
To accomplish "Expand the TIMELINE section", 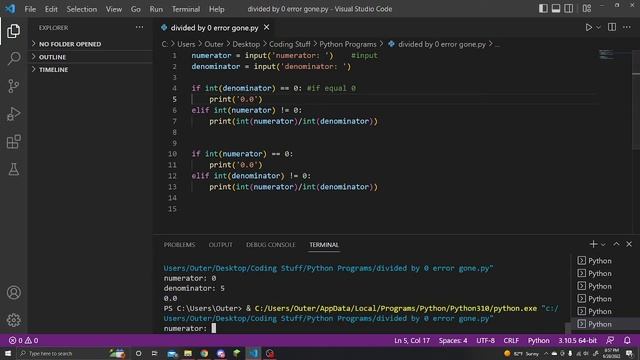I will (x=91, y=69).
